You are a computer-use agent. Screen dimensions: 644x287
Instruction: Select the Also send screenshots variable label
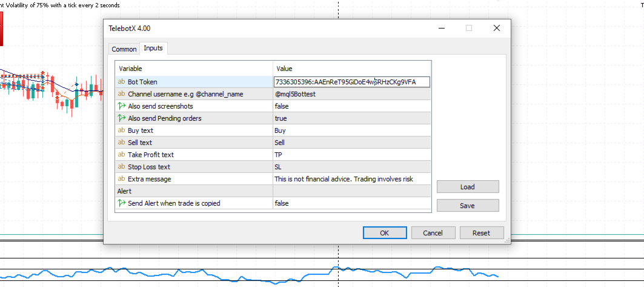[160, 106]
